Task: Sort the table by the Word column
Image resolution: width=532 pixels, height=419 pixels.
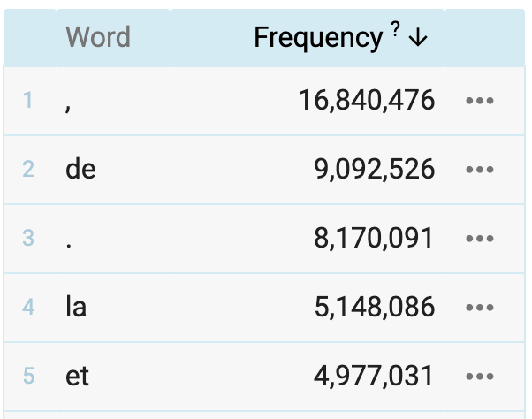Action: (x=98, y=37)
